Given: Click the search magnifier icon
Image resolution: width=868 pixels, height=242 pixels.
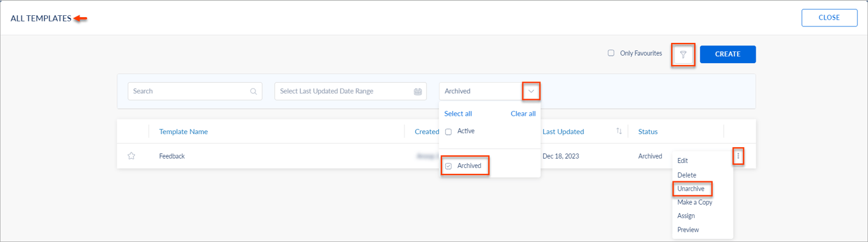Looking at the screenshot, I should [254, 92].
